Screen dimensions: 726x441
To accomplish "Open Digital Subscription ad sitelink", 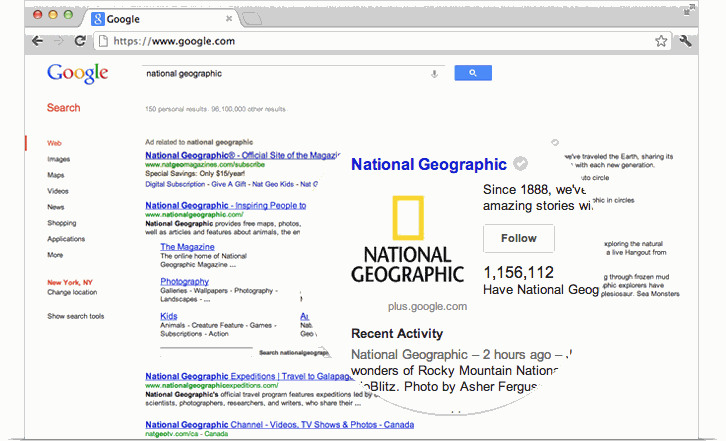I will [175, 184].
